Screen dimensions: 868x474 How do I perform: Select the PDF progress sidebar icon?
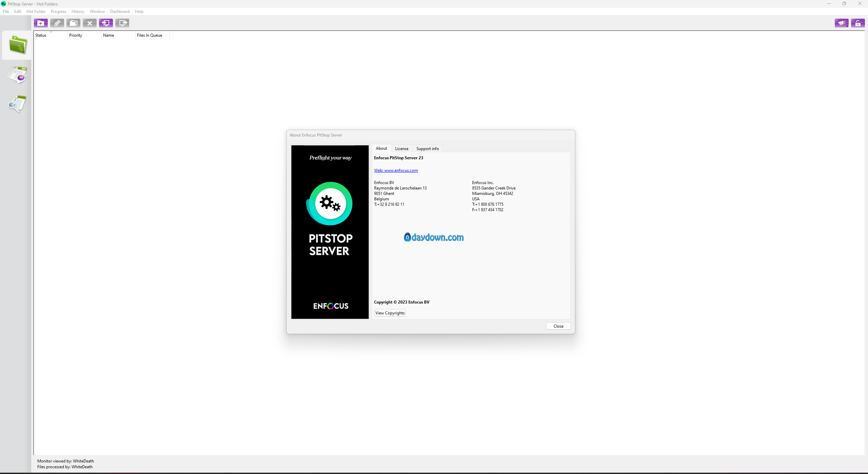pos(17,74)
